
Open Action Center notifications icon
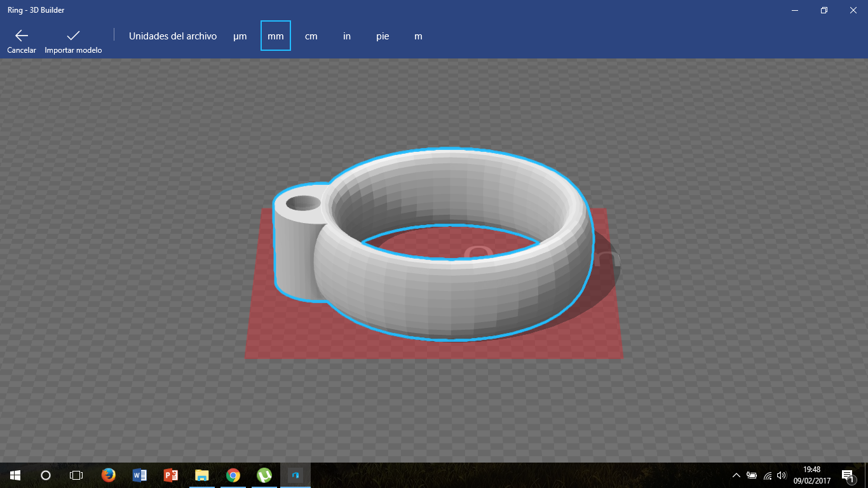coord(847,475)
